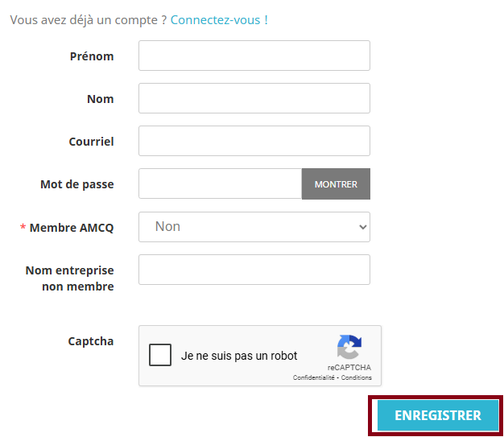This screenshot has height=437, width=504.
Task: Click the "Captcha" label text
Action: tap(90, 341)
